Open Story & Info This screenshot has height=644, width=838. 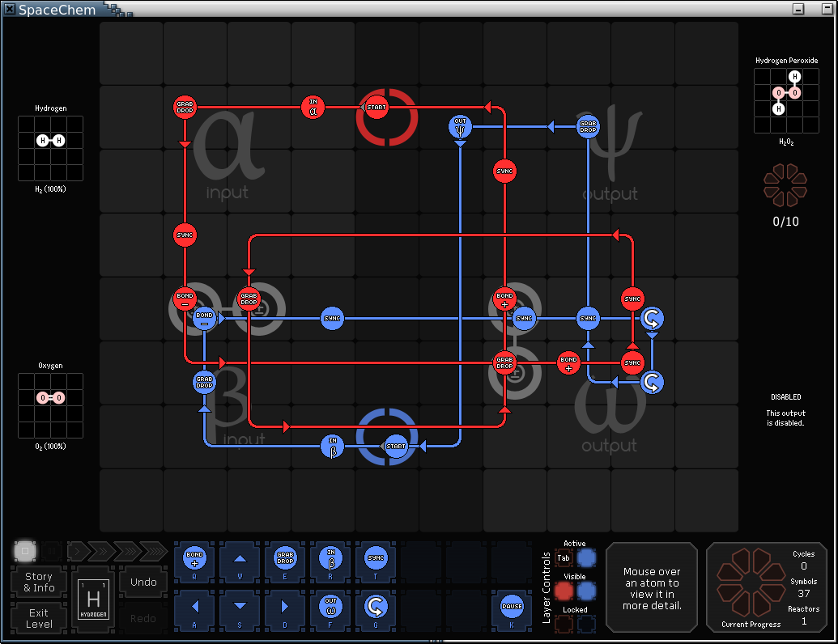pos(39,582)
